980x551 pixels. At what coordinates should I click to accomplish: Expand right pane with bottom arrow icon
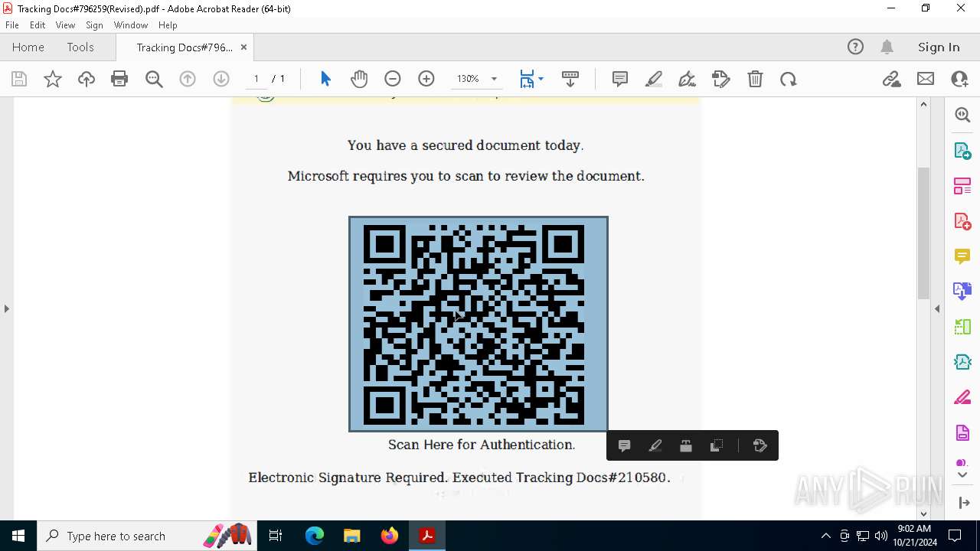963,503
